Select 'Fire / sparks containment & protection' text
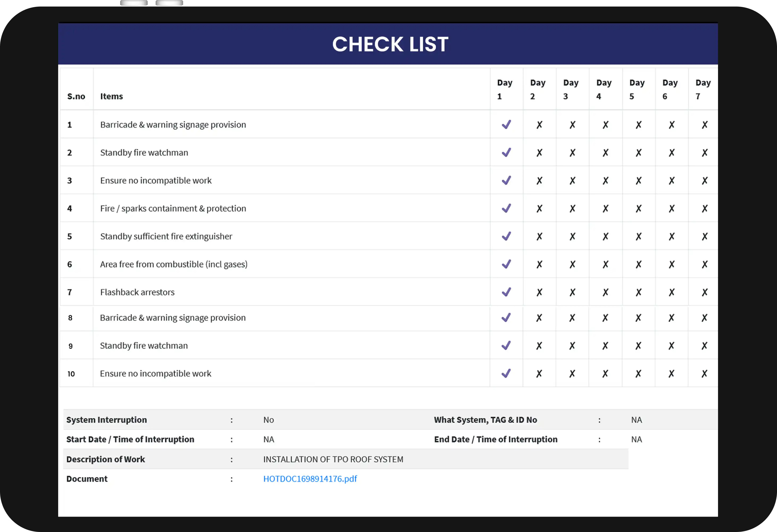Image resolution: width=777 pixels, height=532 pixels. tap(173, 209)
